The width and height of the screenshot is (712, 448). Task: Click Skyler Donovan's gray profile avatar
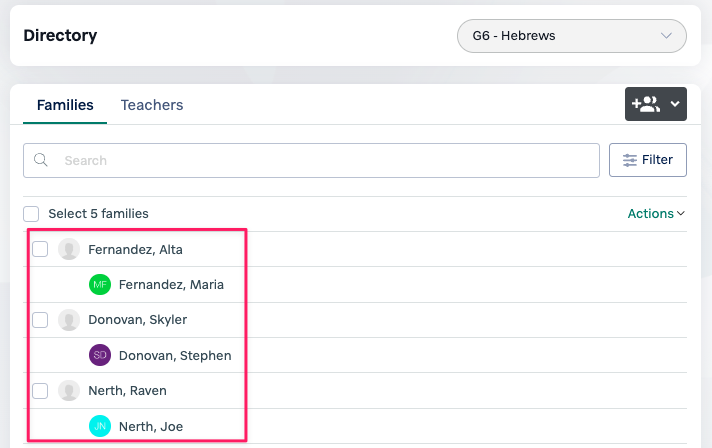click(69, 320)
